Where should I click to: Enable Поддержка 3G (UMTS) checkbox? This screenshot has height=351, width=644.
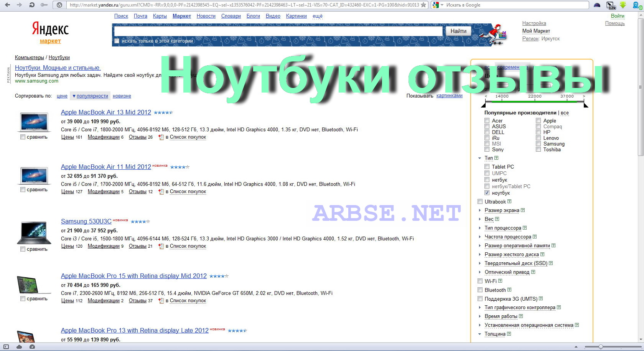(x=480, y=299)
